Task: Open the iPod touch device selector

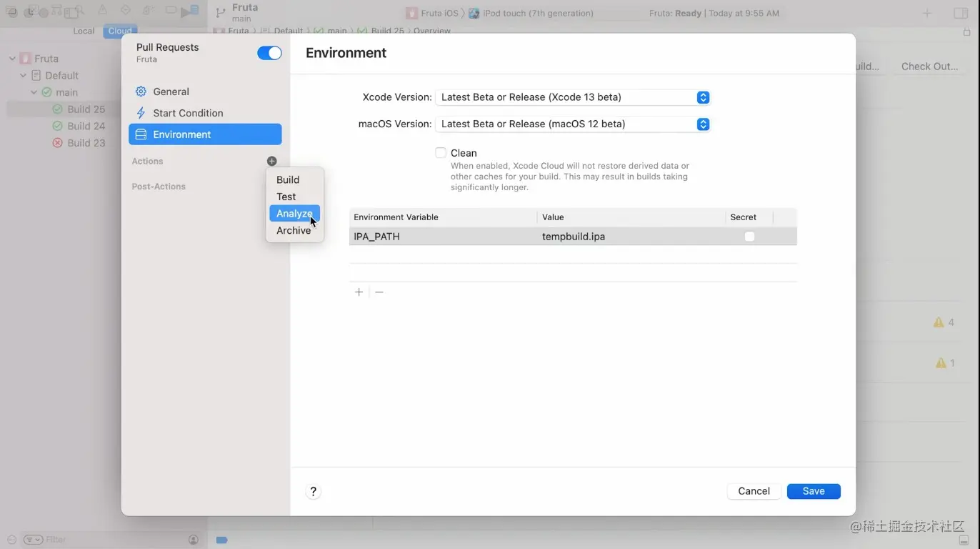Action: click(x=531, y=13)
